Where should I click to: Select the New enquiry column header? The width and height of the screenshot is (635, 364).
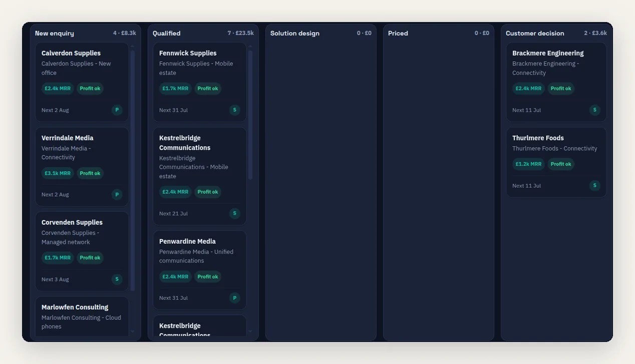coord(86,33)
